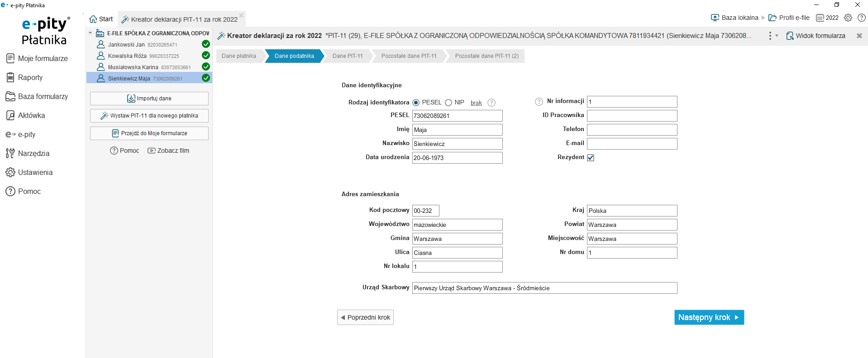
Task: Click the Telefon input field
Action: coord(632,130)
